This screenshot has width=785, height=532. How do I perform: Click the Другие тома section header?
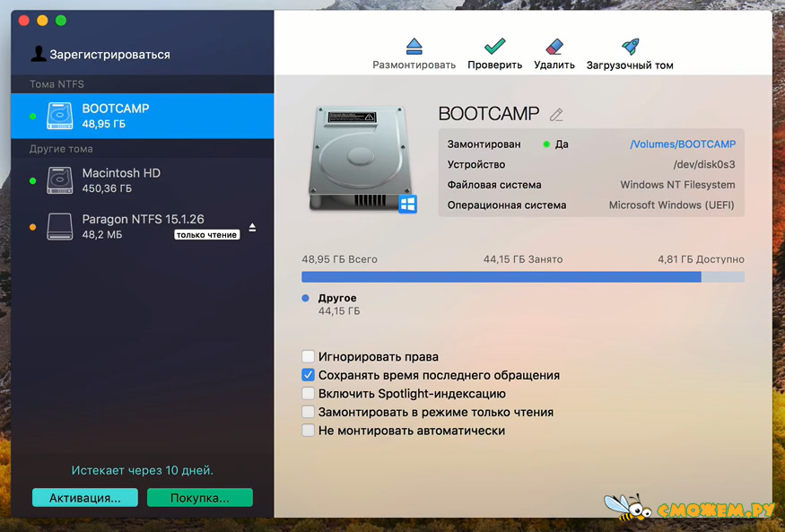click(x=61, y=149)
